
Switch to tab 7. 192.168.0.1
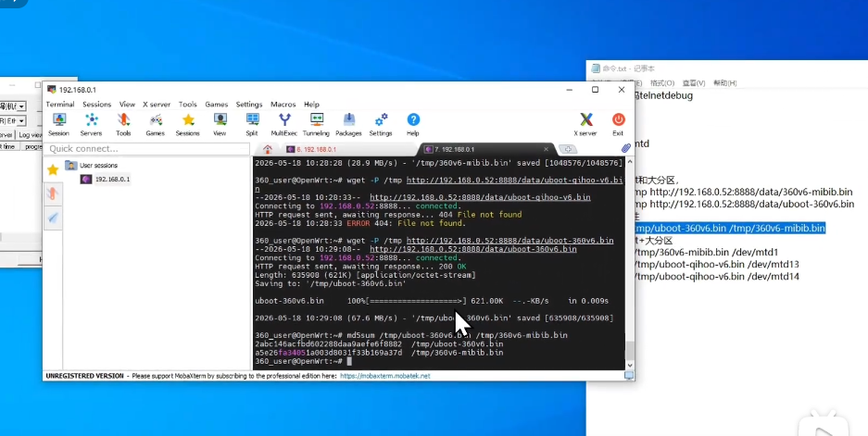[481, 149]
